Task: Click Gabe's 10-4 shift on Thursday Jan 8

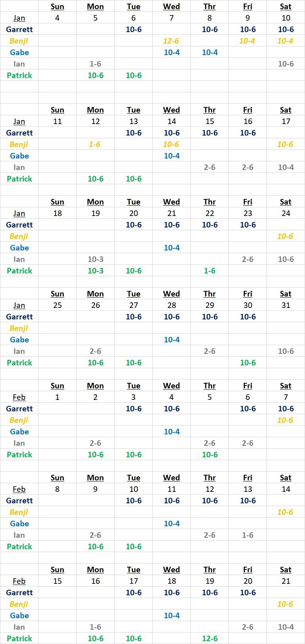Action: pyautogui.click(x=209, y=52)
